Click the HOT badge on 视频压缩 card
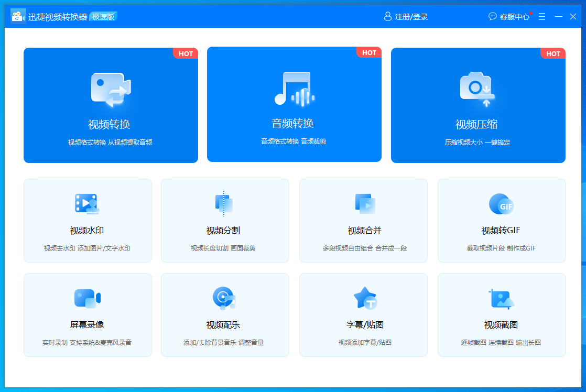This screenshot has height=392, width=586. click(553, 53)
